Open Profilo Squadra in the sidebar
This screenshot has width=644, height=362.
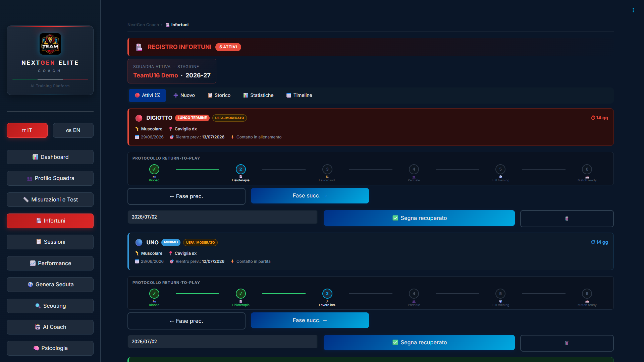point(50,178)
